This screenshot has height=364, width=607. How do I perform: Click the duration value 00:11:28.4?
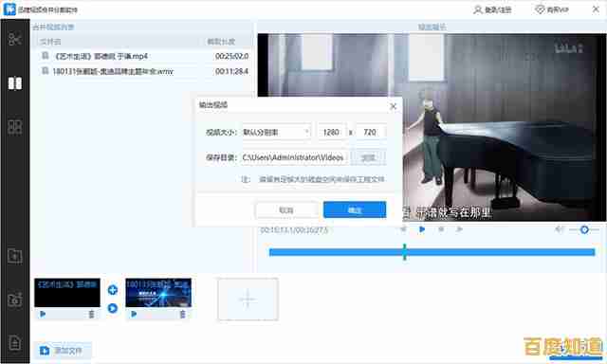pyautogui.click(x=231, y=71)
